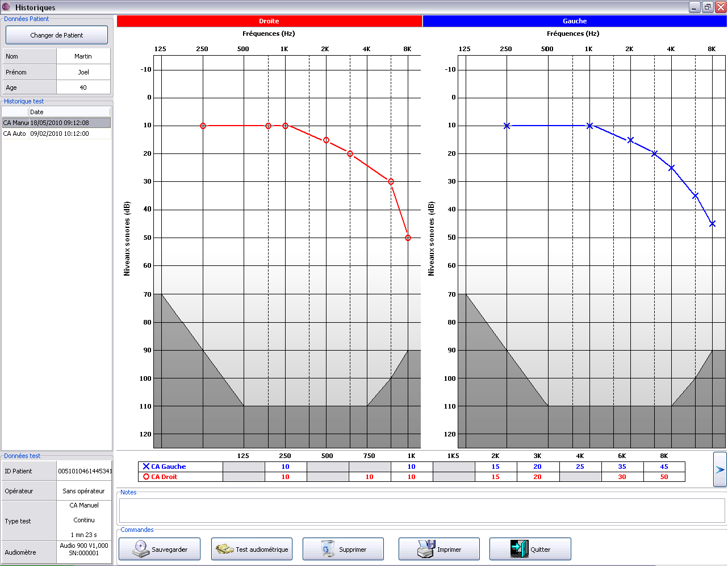Click the Historiques app icon in title bar
Viewport: 728px width, 566px height.
(6, 7)
